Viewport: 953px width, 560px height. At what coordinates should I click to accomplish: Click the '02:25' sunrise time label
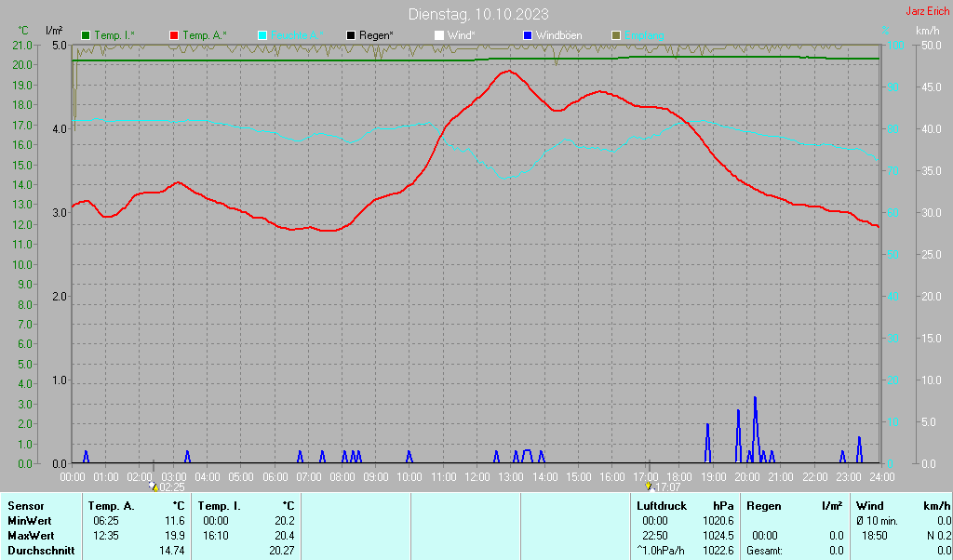(172, 487)
